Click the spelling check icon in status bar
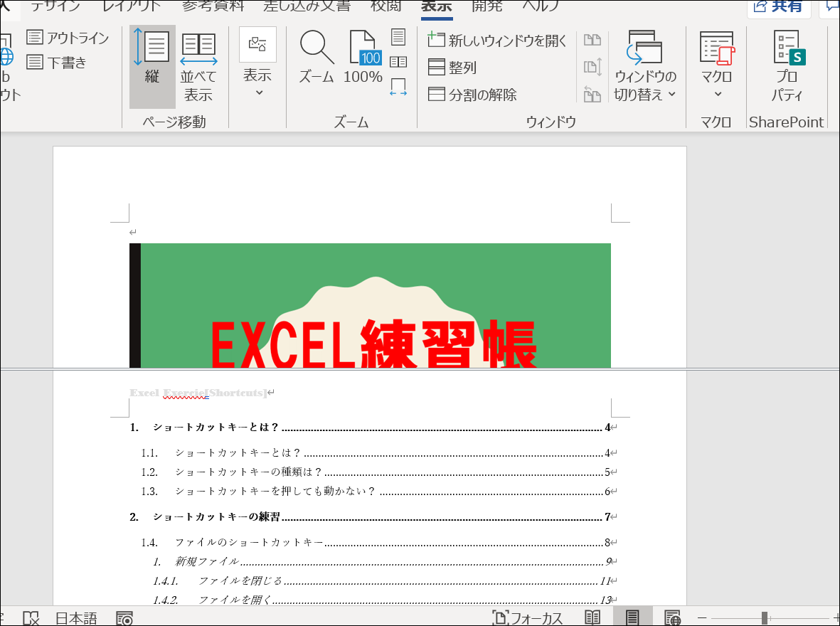Viewport: 840px width, 626px height. point(31,618)
